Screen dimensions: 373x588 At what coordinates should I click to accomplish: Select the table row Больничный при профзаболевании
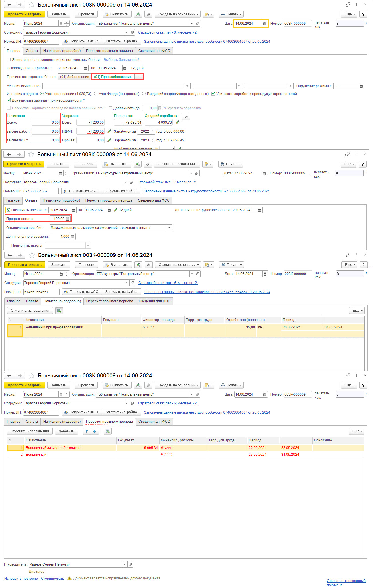click(x=186, y=330)
